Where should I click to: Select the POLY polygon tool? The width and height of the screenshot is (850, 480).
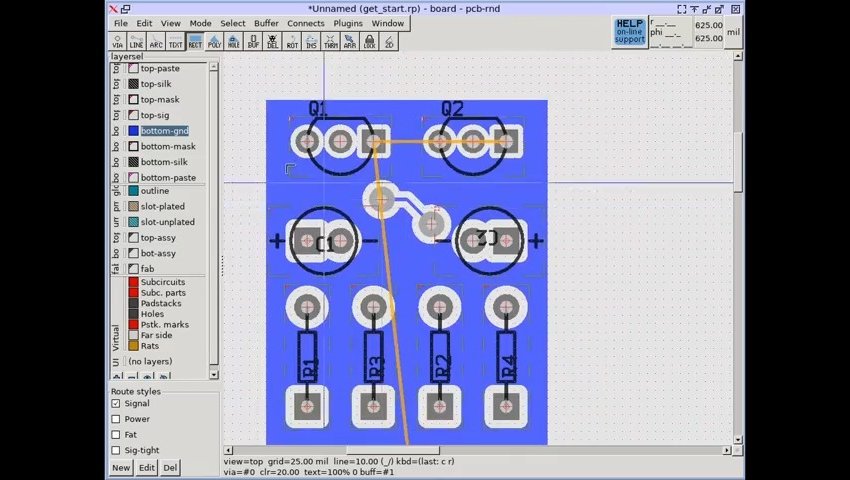[215, 42]
